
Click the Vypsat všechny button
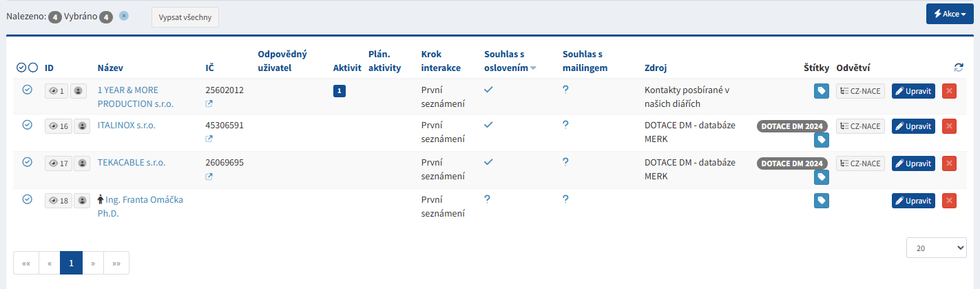[185, 17]
